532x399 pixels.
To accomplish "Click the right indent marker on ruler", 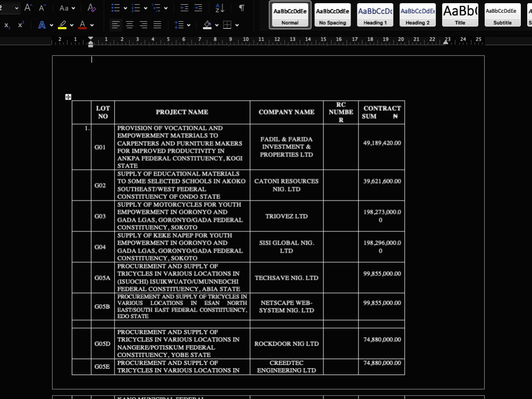I will (x=446, y=43).
